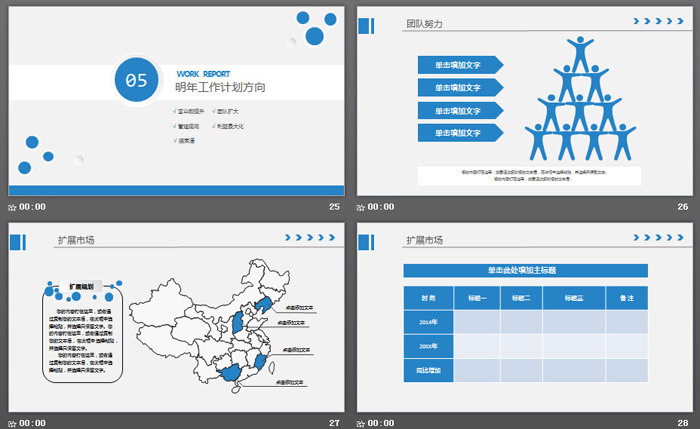This screenshot has height=429, width=700.
Task: Click the blue bottom bar on slide 25
Action: (176, 189)
